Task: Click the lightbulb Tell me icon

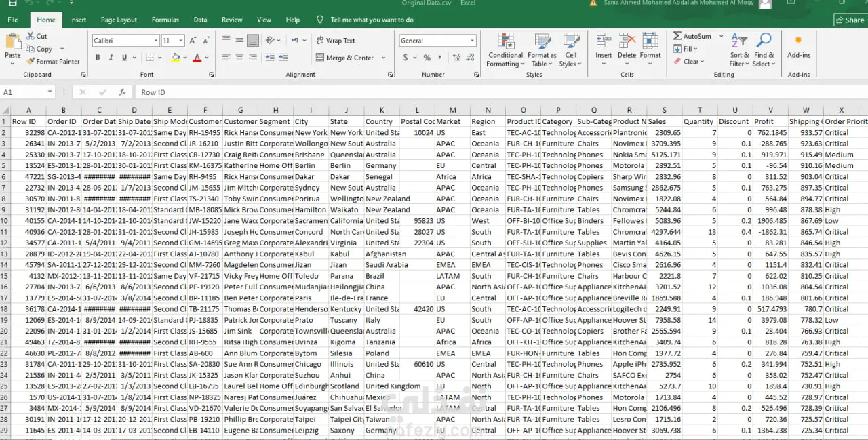Action: click(320, 20)
